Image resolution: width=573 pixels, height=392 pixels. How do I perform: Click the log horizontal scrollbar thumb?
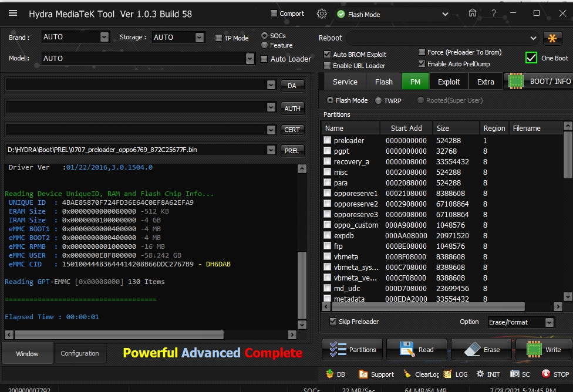tap(119, 334)
